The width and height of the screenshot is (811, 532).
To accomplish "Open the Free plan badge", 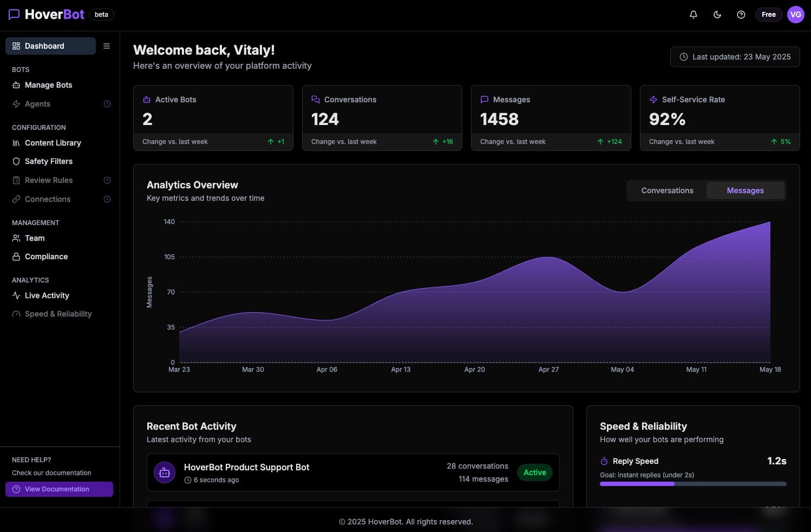I will pos(768,15).
